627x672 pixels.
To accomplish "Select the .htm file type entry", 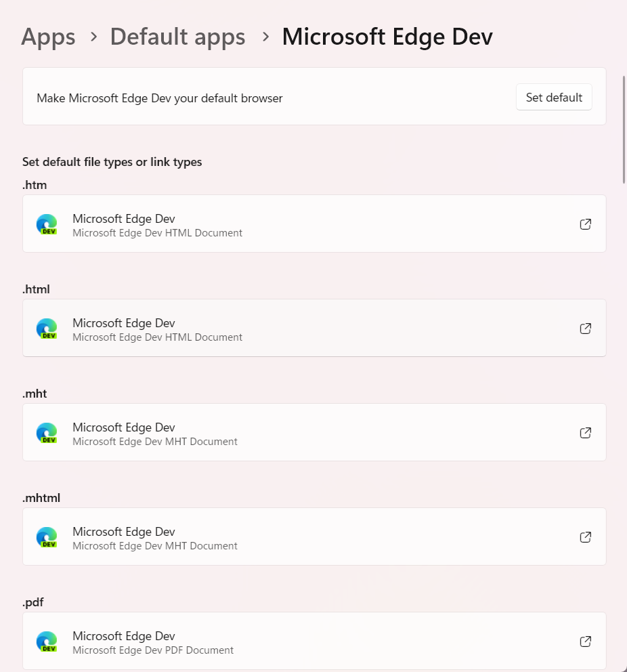I will coord(314,224).
